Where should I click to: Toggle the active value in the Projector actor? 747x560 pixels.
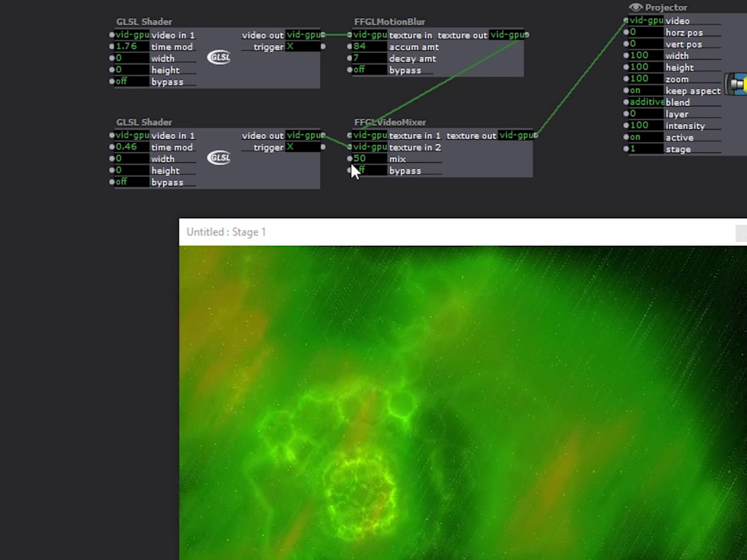click(646, 138)
